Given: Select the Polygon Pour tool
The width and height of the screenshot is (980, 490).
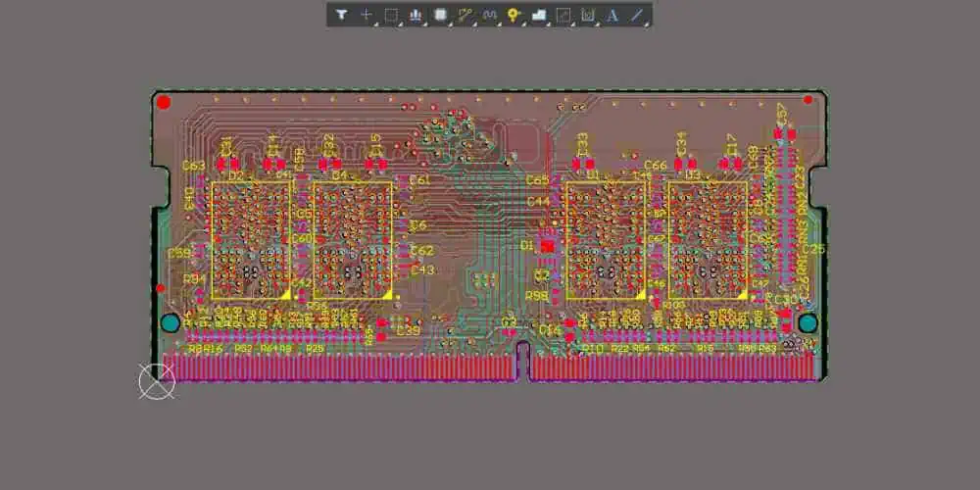Looking at the screenshot, I should click(538, 15).
